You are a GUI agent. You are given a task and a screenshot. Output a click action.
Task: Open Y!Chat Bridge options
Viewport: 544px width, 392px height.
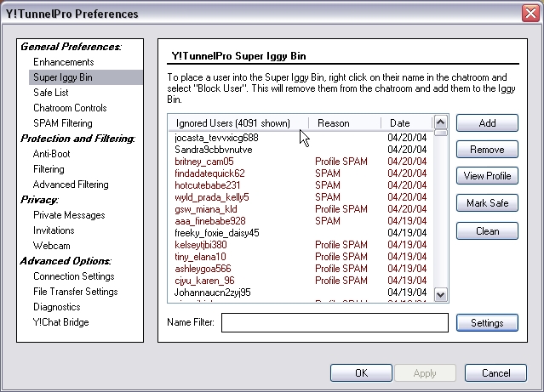tap(61, 322)
